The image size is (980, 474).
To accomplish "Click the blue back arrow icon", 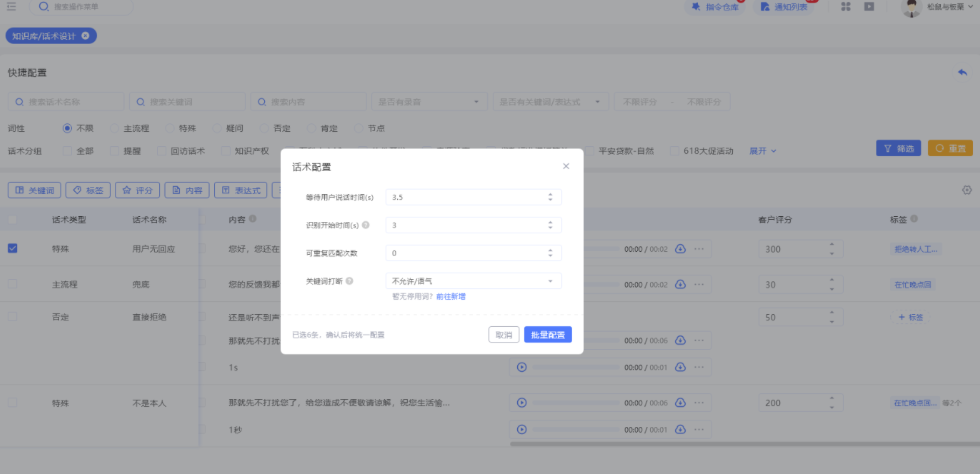I will 962,73.
